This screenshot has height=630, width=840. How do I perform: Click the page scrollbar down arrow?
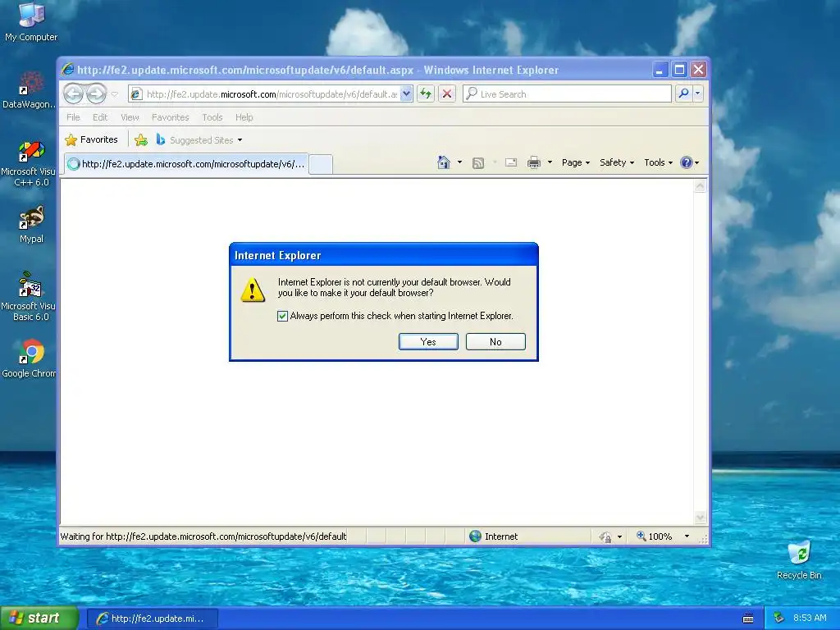click(700, 518)
